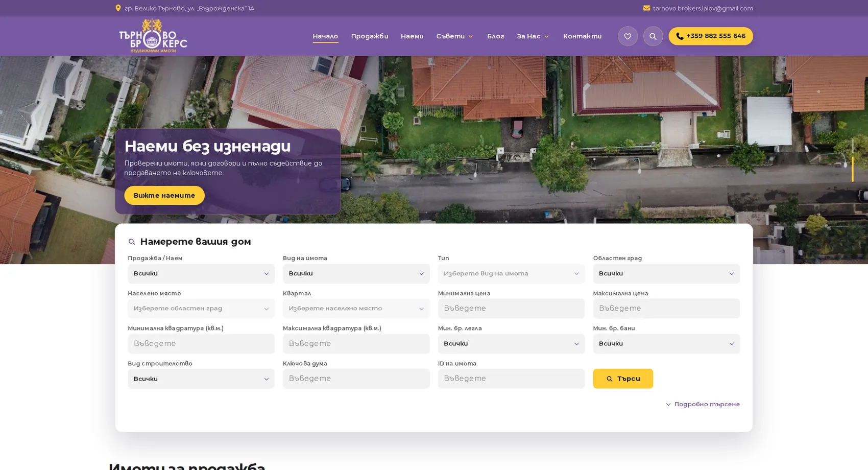Viewport: 868px width, 470px height.
Task: Click the office address text in top bar
Action: point(189,8)
